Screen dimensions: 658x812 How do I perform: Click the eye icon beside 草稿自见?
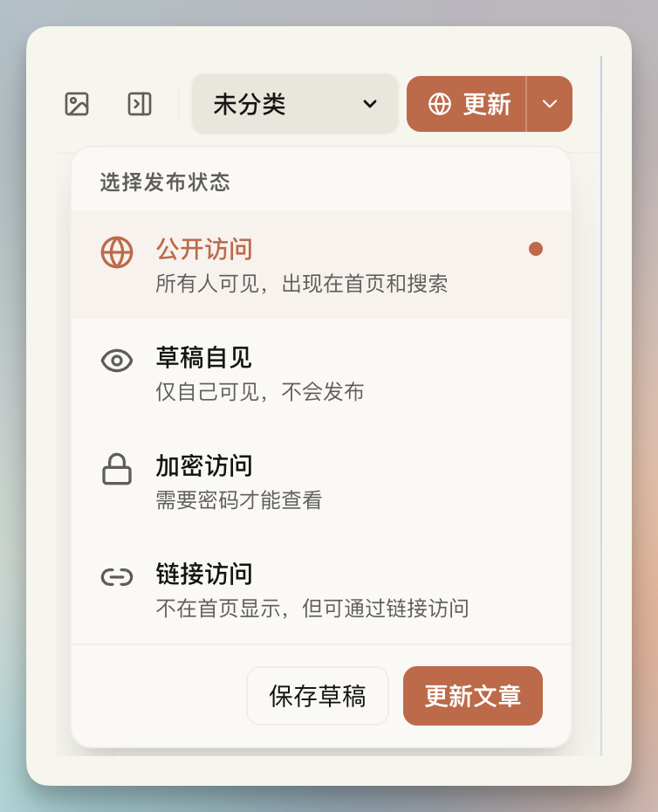click(x=116, y=359)
